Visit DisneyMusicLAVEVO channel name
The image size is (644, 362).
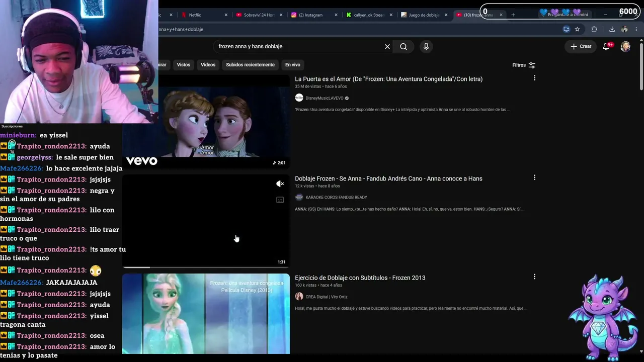324,98
